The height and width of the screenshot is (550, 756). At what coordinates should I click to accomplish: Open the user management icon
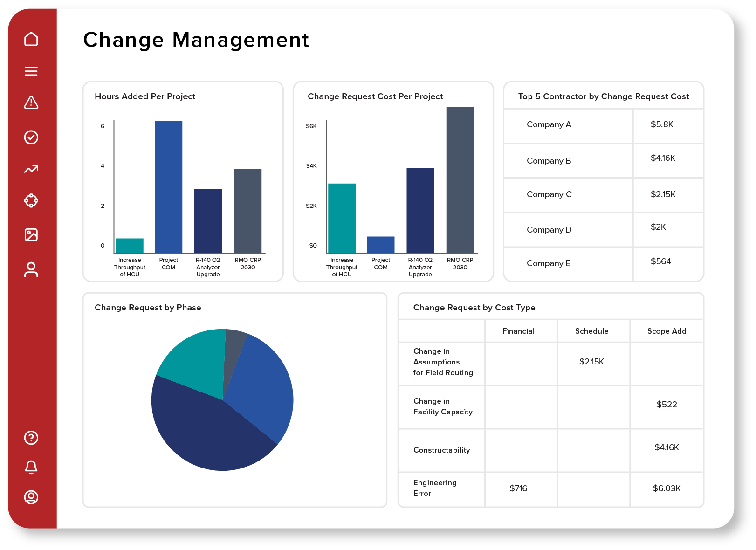[31, 268]
